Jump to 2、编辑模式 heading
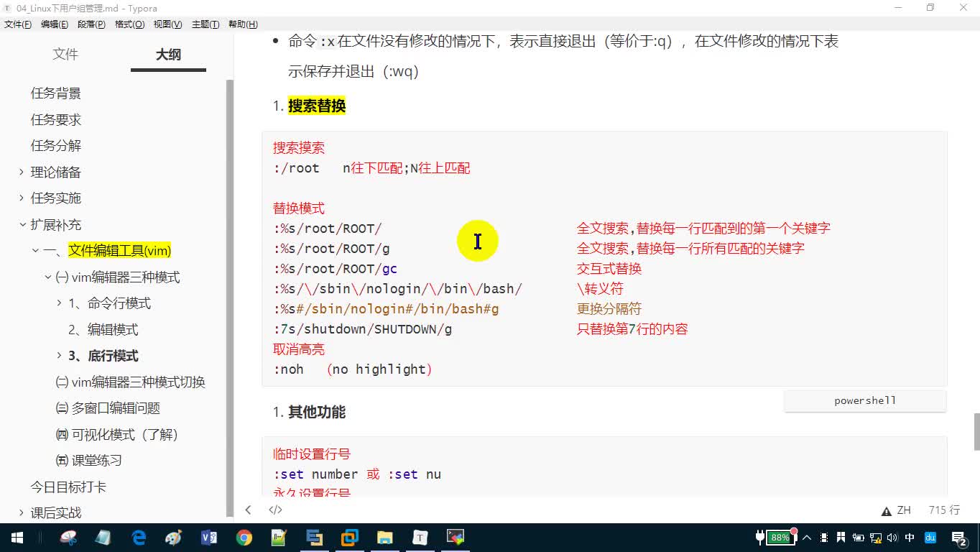This screenshot has width=980, height=552. (103, 330)
